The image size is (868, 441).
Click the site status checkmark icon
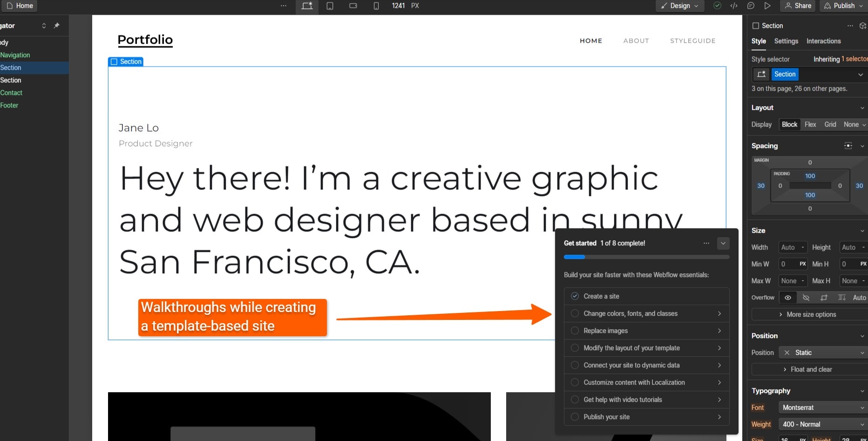pos(718,6)
